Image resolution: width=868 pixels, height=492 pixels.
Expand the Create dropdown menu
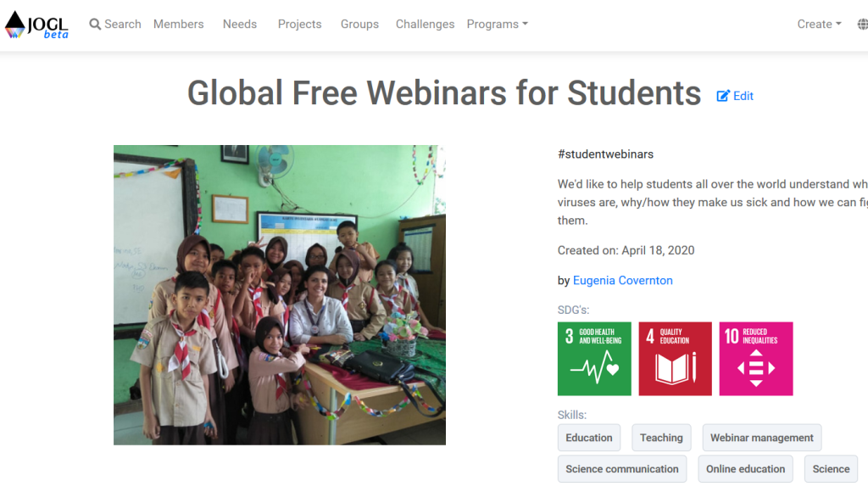click(820, 25)
